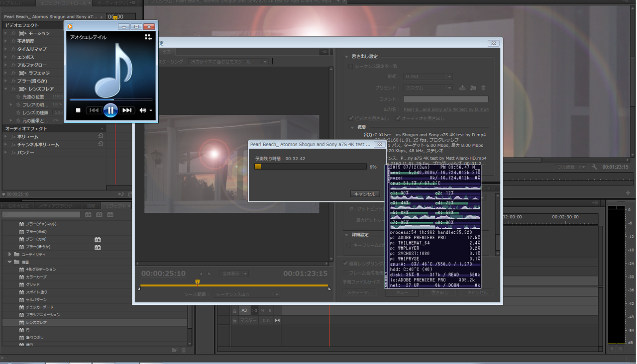The image size is (637, 364).
Task: Expand the パンナー audio effect
Action: (5, 152)
